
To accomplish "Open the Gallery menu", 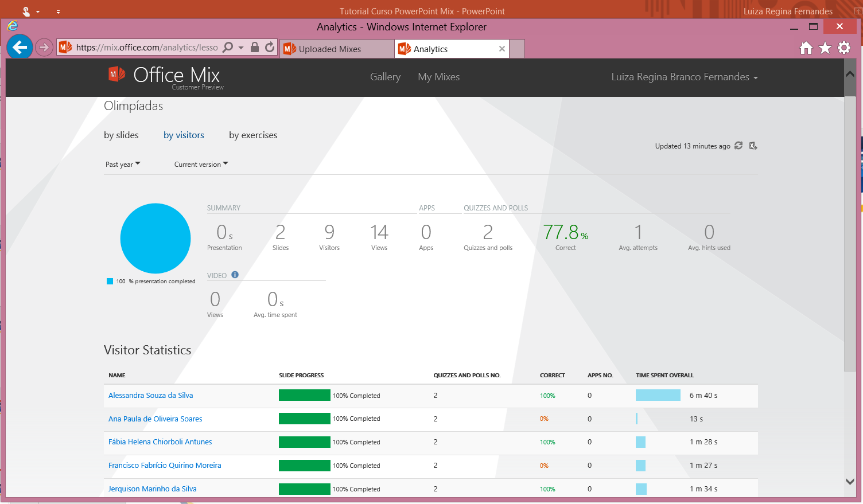I will point(385,77).
